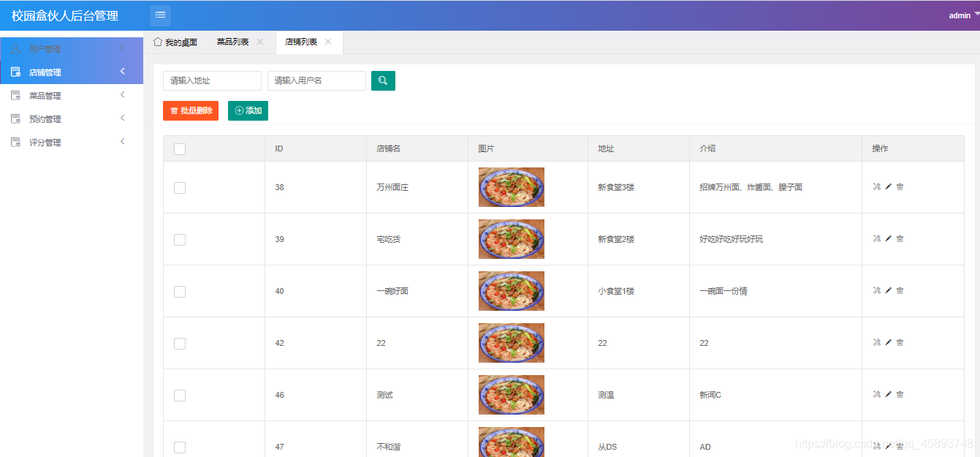Click the green 添加 button
Screen dimensions: 980x457
[248, 110]
